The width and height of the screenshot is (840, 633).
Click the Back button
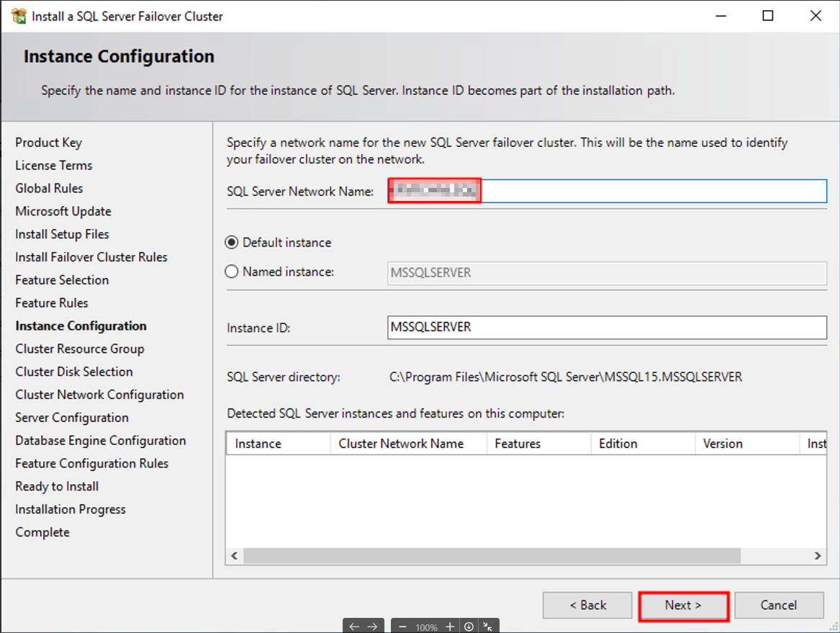click(587, 606)
